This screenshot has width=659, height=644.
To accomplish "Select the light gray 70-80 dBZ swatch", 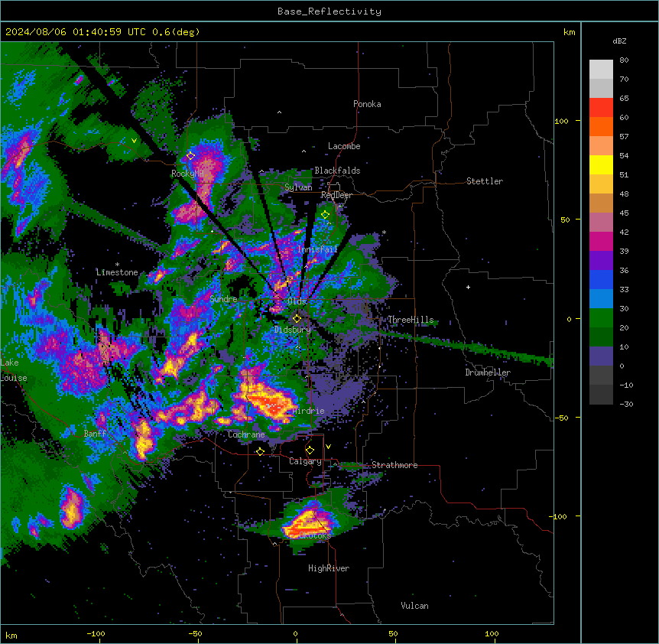I will click(x=601, y=70).
